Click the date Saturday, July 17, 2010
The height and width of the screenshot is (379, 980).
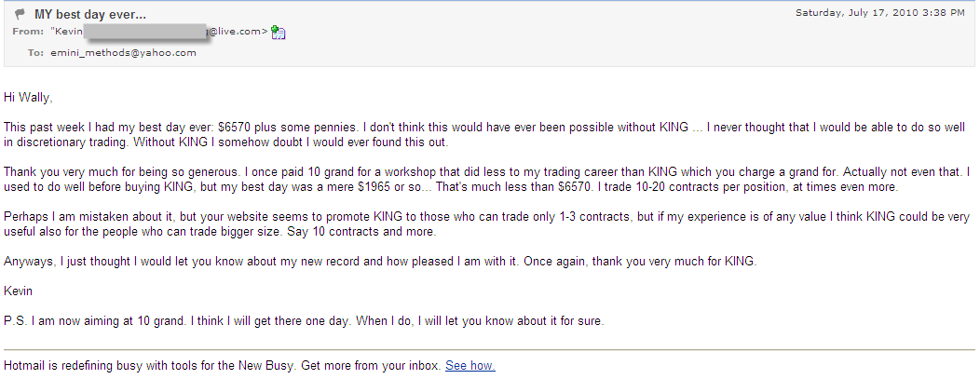pos(880,12)
